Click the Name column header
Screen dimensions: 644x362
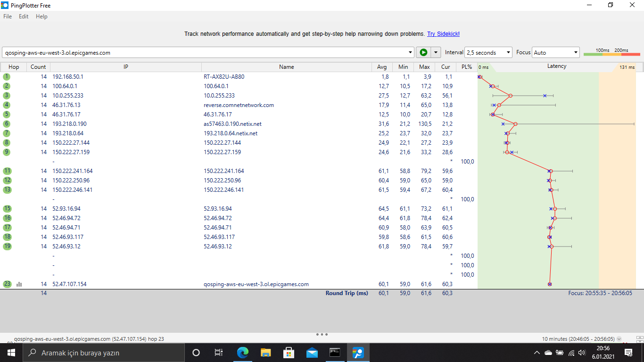pyautogui.click(x=287, y=67)
